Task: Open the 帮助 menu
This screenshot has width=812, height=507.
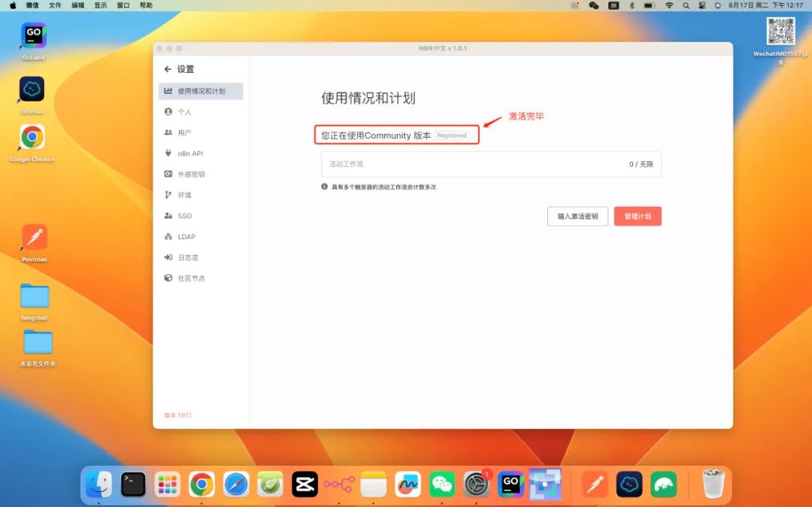Action: pyautogui.click(x=146, y=5)
